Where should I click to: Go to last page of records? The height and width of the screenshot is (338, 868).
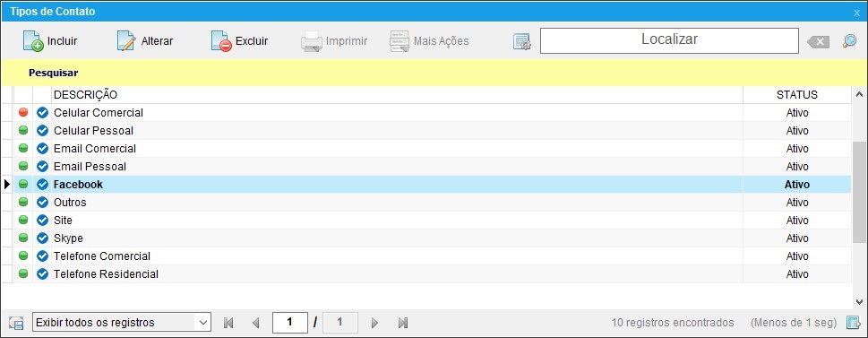(403, 323)
